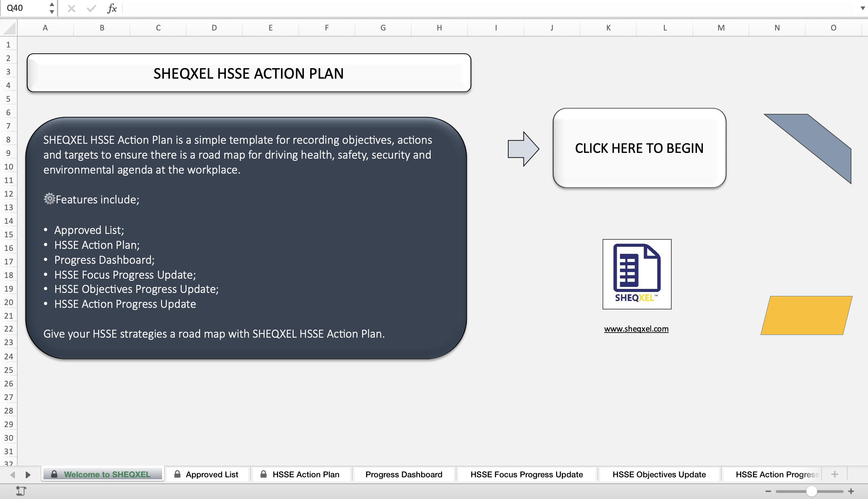Select column K header
This screenshot has width=868, height=499.
click(608, 28)
